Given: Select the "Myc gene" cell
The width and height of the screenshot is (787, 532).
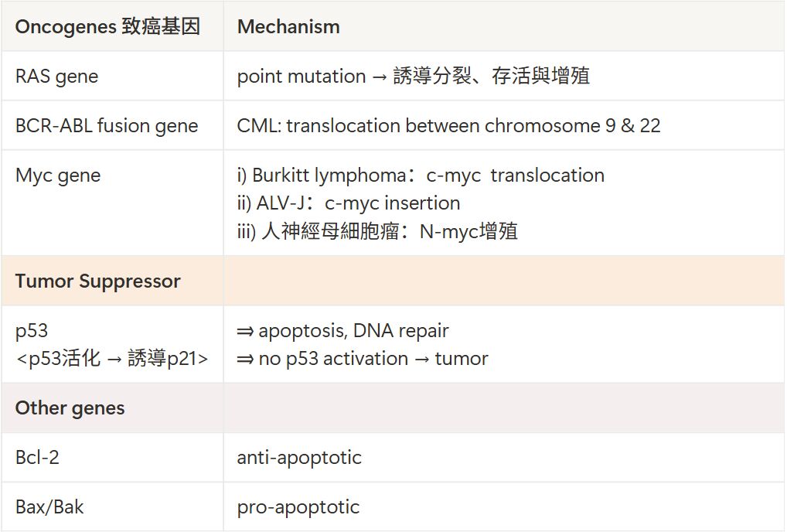Looking at the screenshot, I should click(58, 176).
